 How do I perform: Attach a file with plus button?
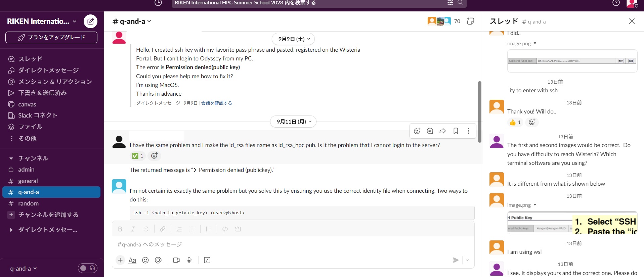[120, 260]
